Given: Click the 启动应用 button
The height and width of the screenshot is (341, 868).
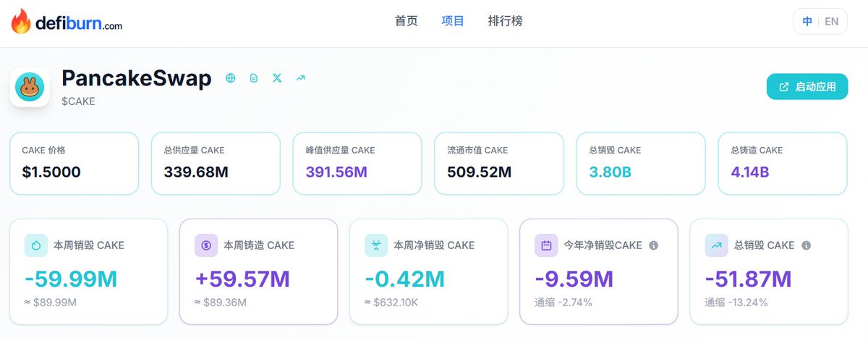Looking at the screenshot, I should [x=807, y=87].
